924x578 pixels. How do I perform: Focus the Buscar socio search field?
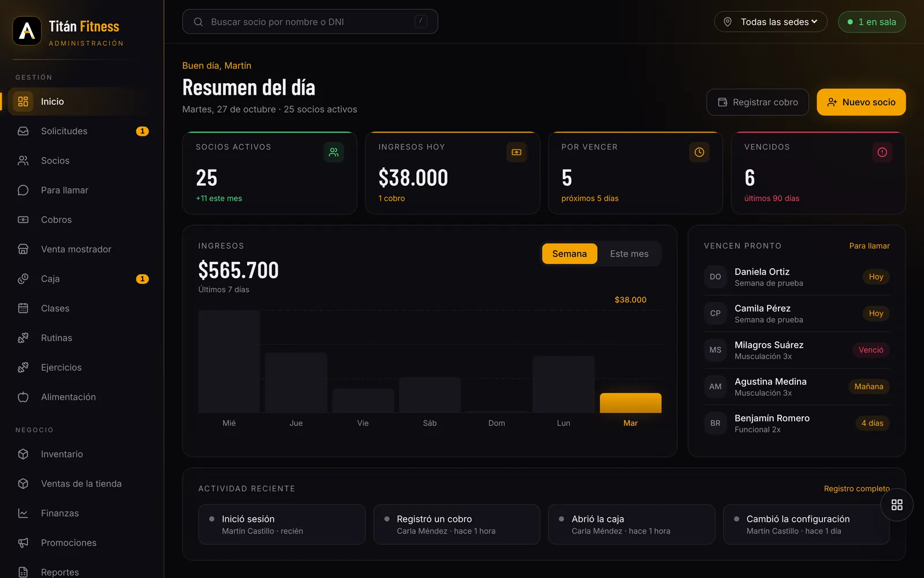(310, 22)
